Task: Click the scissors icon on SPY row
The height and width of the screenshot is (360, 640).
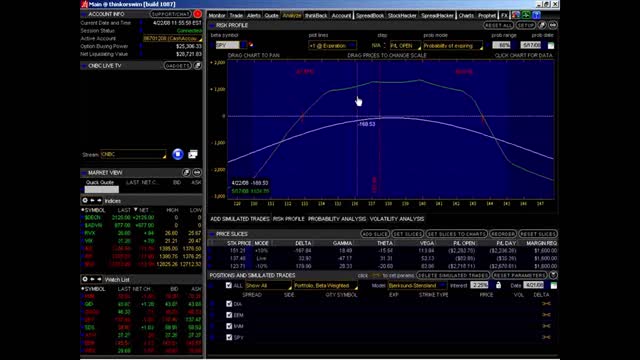Action: click(x=546, y=337)
